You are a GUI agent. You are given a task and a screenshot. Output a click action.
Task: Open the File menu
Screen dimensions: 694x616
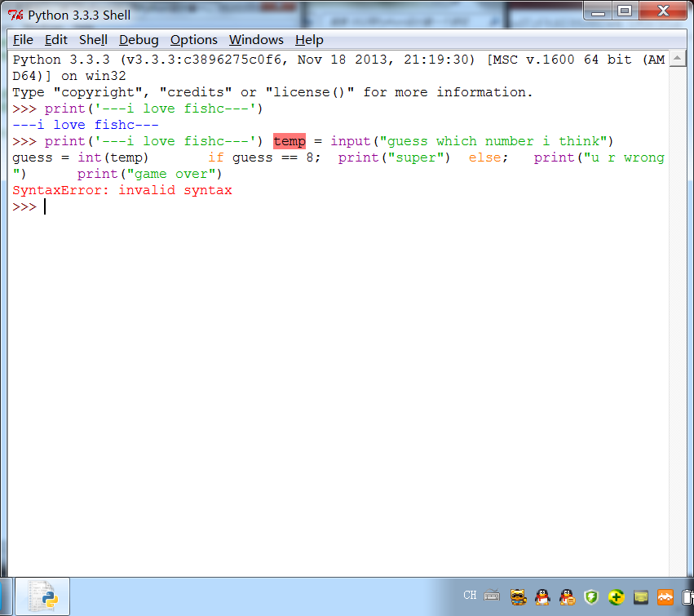(23, 40)
